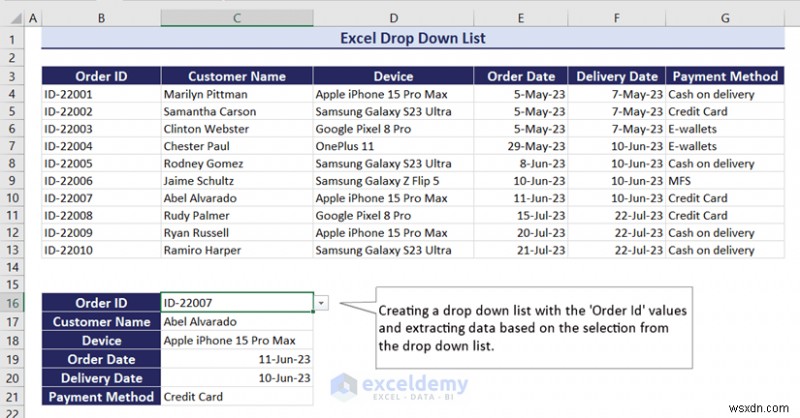Screen dimensions: 800x418
Task: Click the '21-Jul-23' order date cell
Action: point(520,250)
